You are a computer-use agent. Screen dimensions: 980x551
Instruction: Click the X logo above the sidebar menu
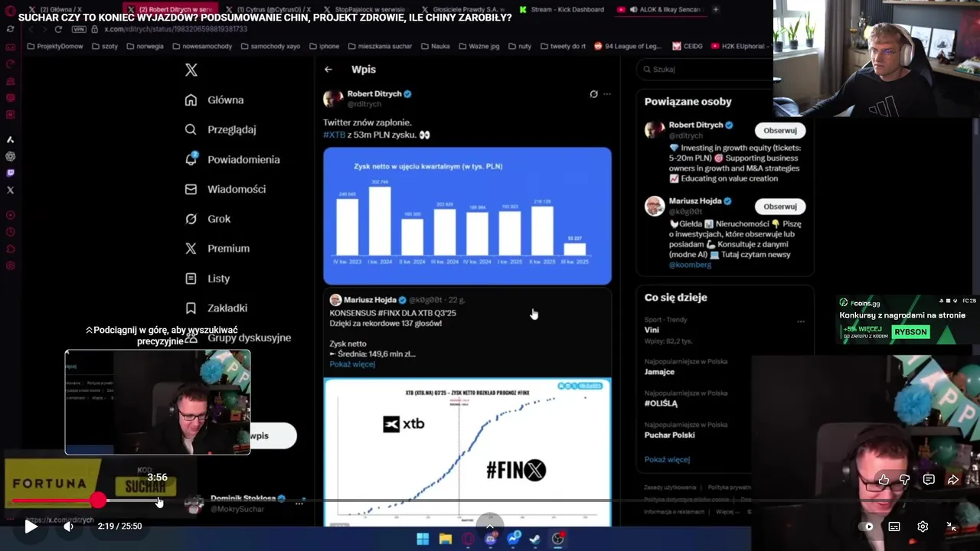point(191,70)
